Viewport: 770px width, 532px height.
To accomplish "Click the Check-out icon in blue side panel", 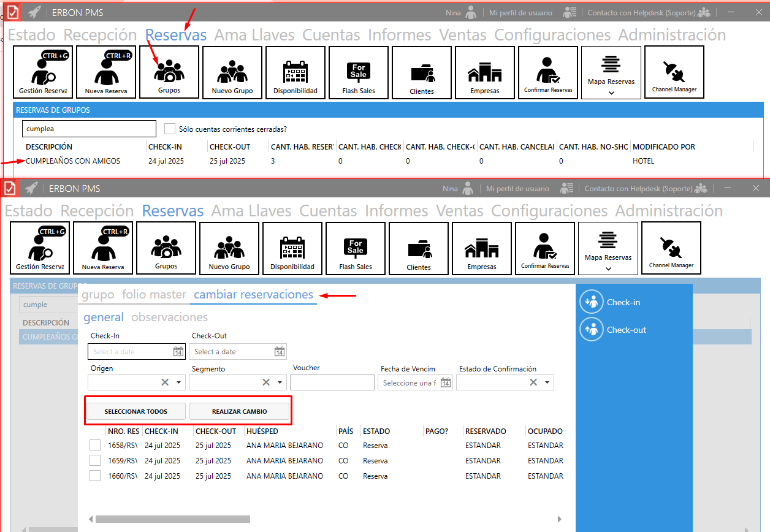I will pyautogui.click(x=592, y=329).
